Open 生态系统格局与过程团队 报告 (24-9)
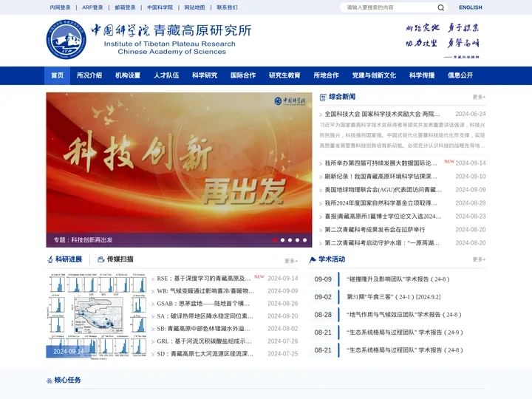The height and width of the screenshot is (399, 532). [x=405, y=332]
